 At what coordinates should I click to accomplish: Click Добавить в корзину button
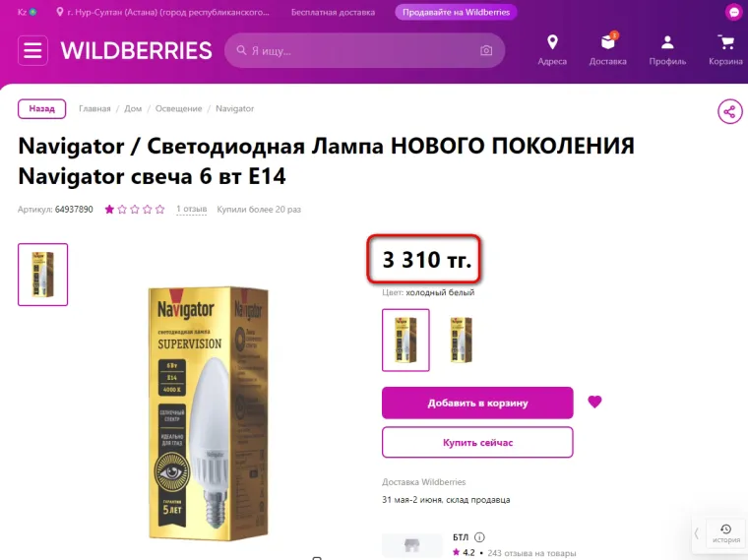point(477,404)
